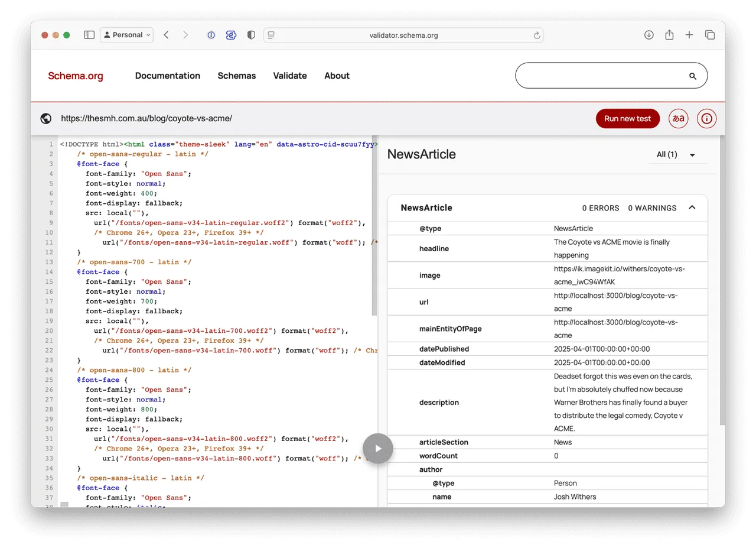The image size is (756, 548).
Task: Click the font-weight: 800 code line
Action: pos(122,409)
